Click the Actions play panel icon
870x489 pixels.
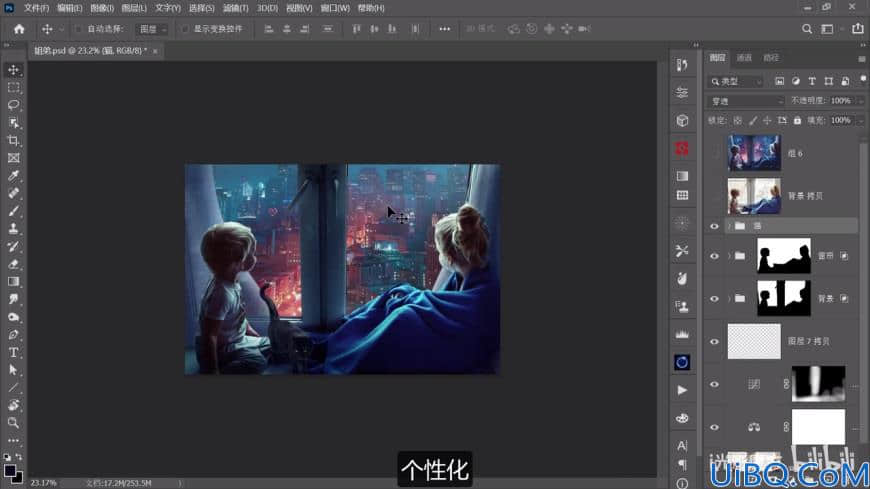point(682,390)
